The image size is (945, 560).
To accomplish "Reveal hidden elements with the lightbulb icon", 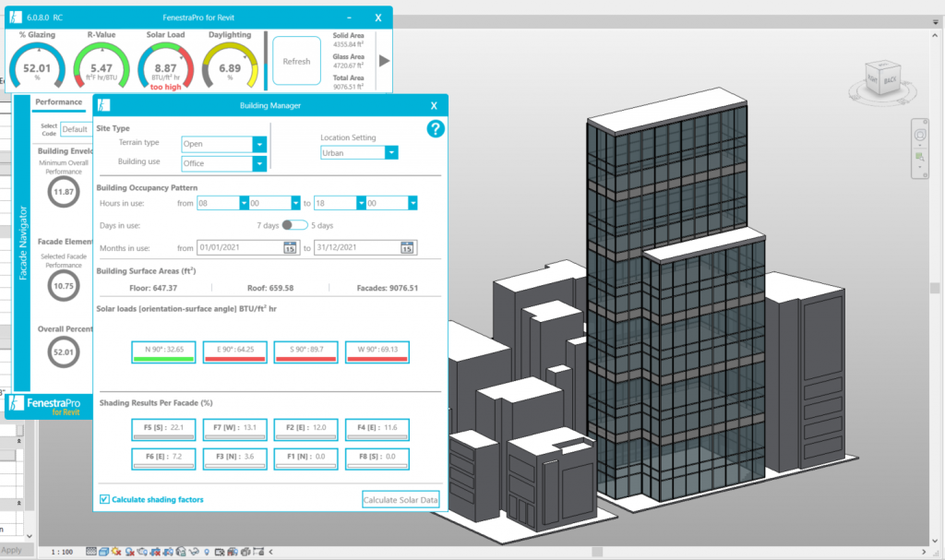I will (x=207, y=552).
